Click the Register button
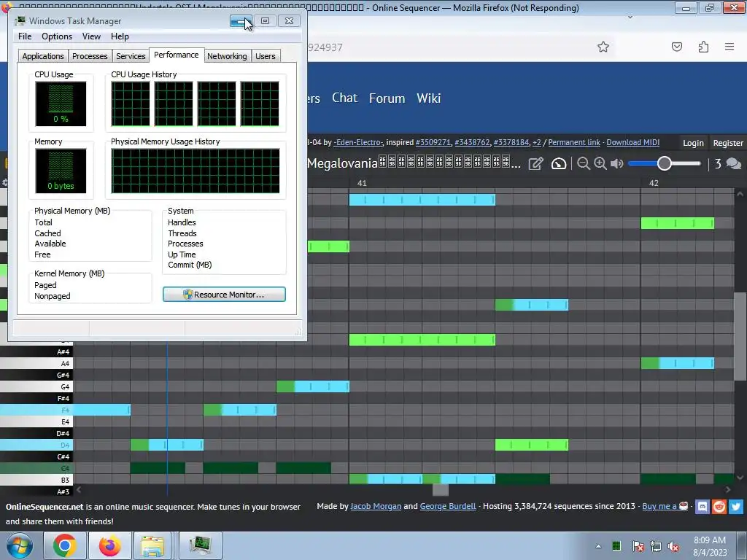Image resolution: width=747 pixels, height=560 pixels. coord(728,143)
